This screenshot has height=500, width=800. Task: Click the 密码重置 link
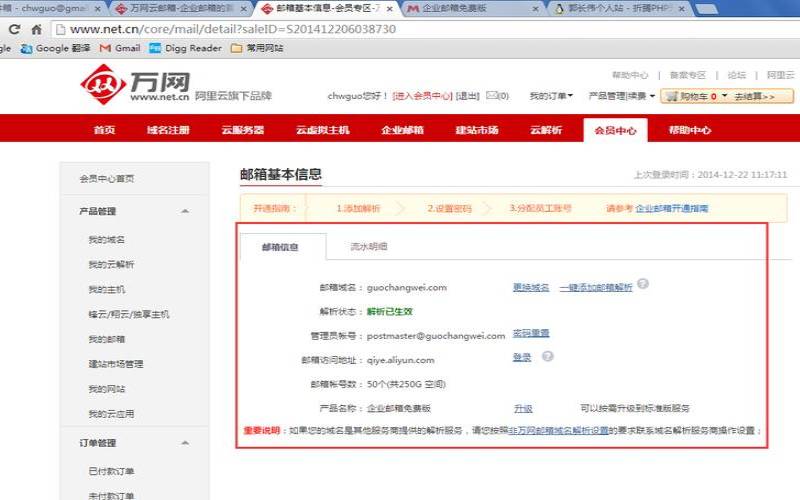[x=531, y=333]
